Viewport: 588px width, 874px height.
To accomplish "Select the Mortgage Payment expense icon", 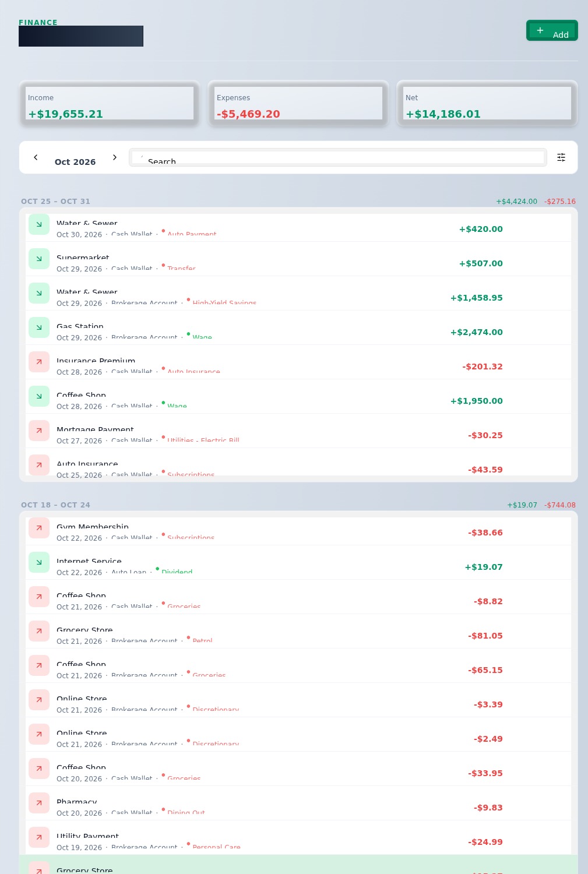I will 39,431.
